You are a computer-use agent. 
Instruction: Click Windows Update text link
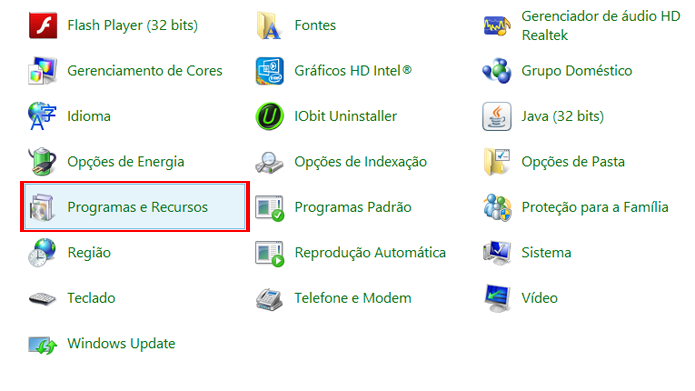point(121,344)
